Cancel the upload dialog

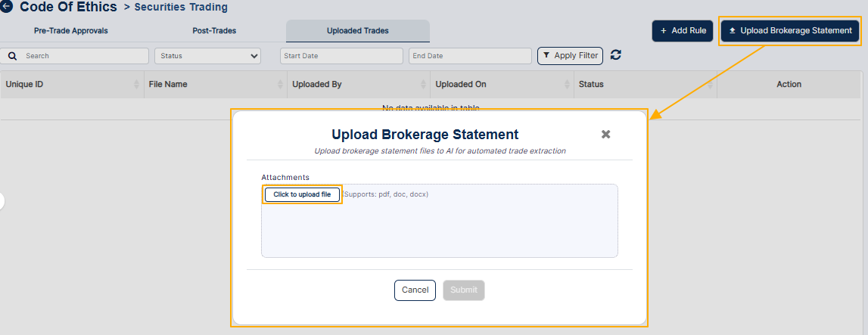[x=415, y=290]
